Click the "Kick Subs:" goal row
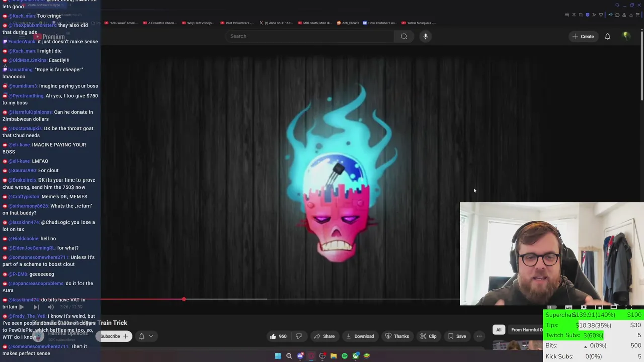Screen dimensions: 644x362 (594, 356)
